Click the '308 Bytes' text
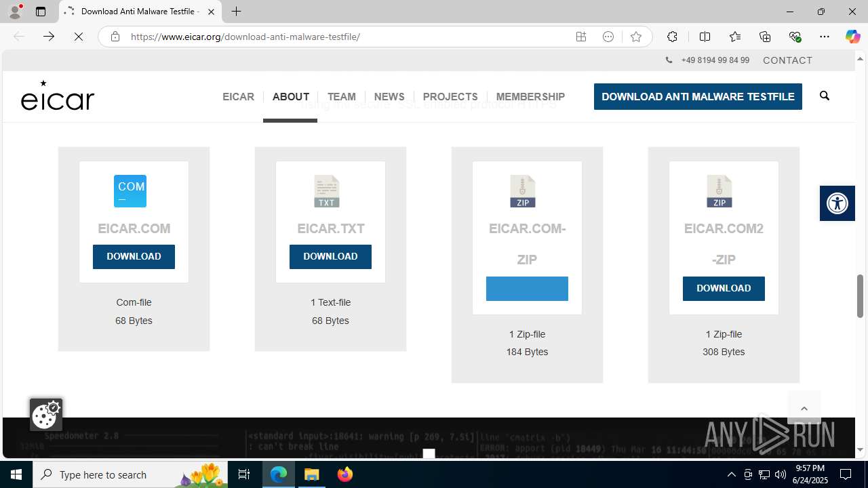The width and height of the screenshot is (868, 488). coord(724,352)
